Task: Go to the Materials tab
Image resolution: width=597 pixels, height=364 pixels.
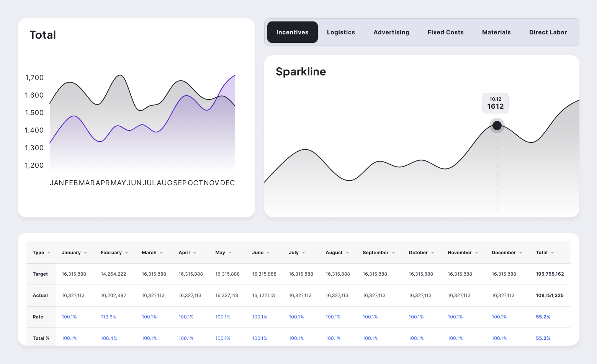Action: click(496, 32)
